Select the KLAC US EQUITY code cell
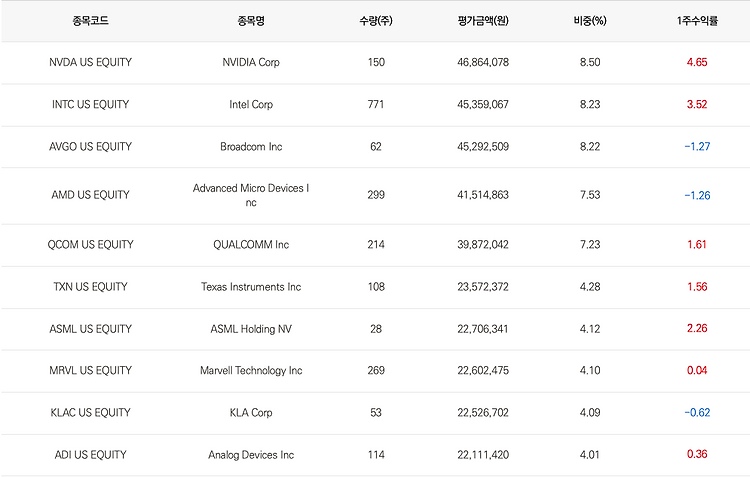The width and height of the screenshot is (750, 477). (90, 412)
